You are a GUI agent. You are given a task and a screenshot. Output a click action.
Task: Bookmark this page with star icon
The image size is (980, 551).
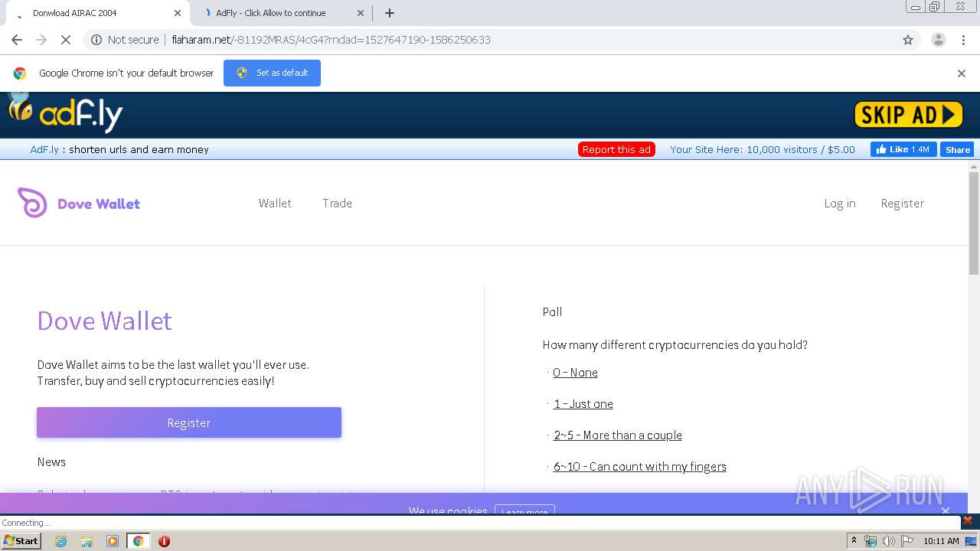[908, 40]
